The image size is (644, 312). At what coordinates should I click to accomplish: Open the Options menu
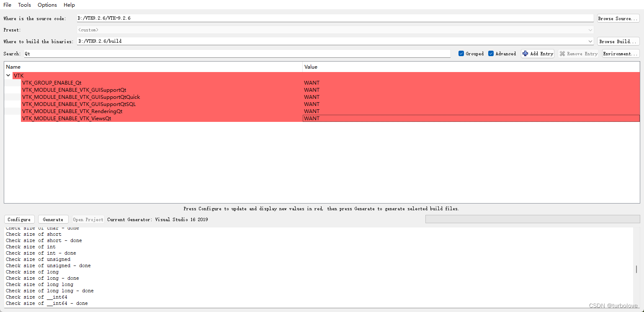click(x=46, y=5)
